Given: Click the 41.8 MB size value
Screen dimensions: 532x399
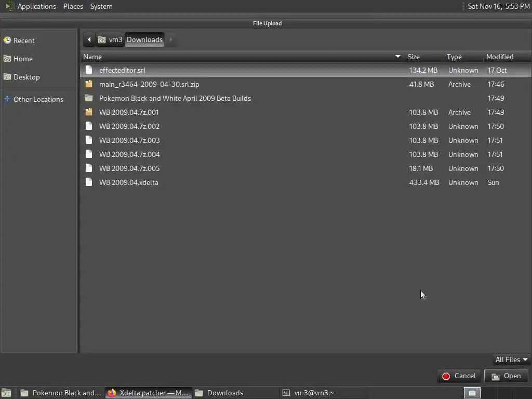Looking at the screenshot, I should [x=421, y=84].
